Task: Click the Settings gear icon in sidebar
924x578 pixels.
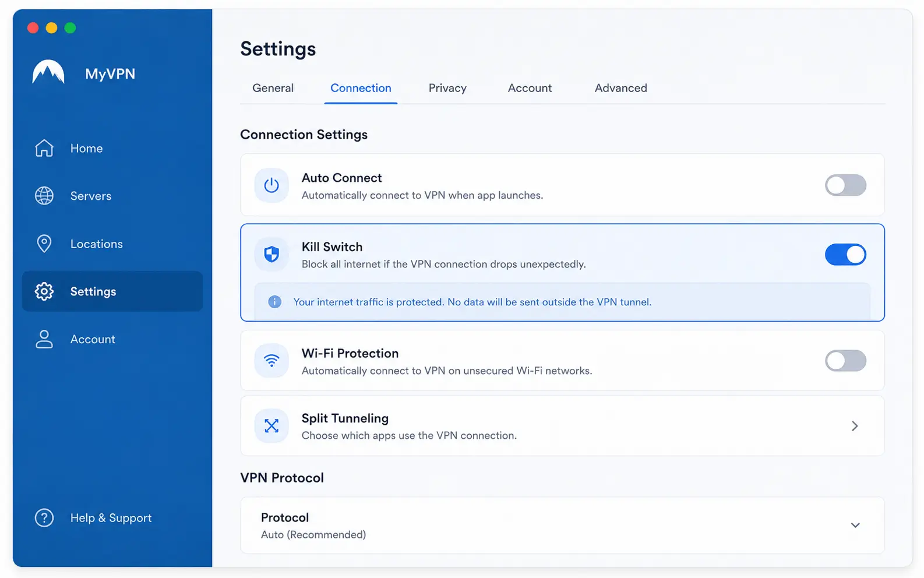Action: coord(44,291)
